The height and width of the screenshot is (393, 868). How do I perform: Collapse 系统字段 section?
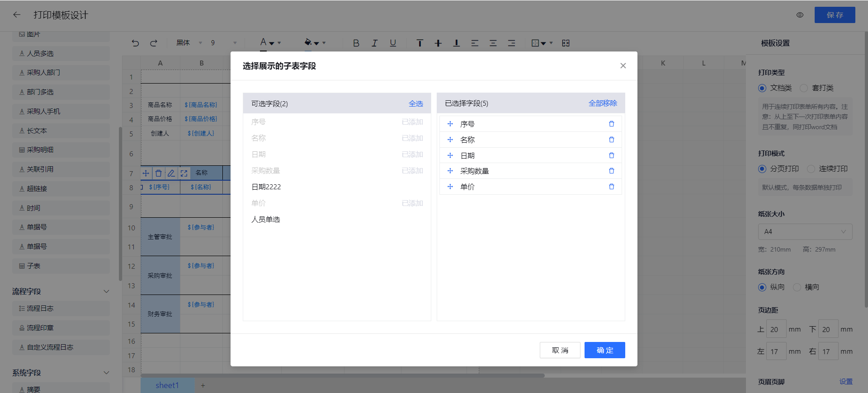coord(106,373)
